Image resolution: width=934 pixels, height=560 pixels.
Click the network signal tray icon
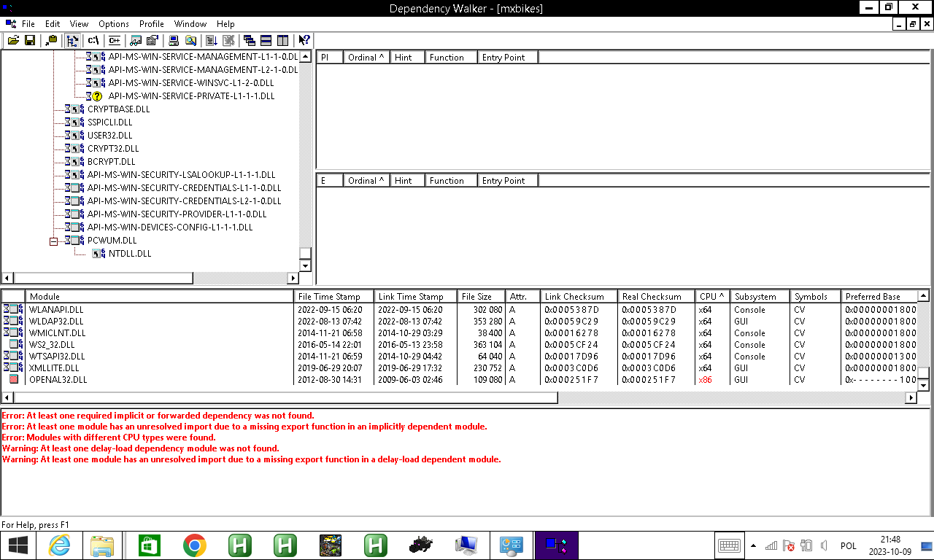point(771,545)
